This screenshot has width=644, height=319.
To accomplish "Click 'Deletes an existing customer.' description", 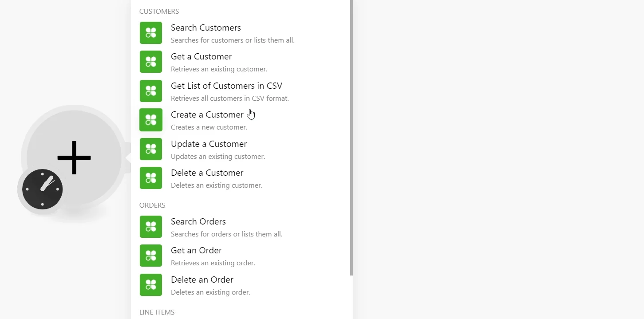I will tap(217, 185).
